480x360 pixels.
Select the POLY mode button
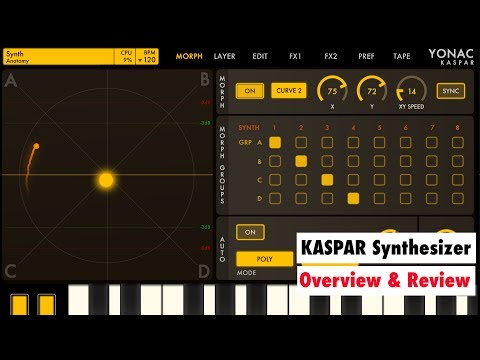(265, 259)
